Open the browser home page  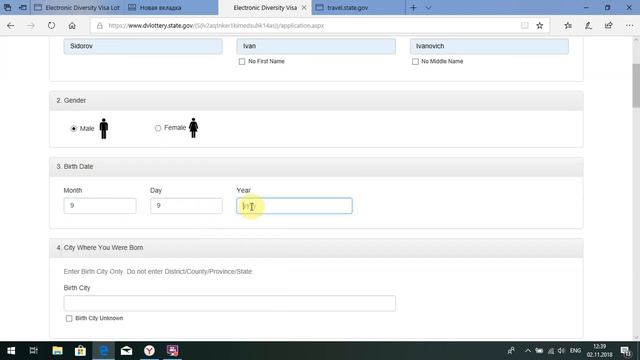pos(72,26)
